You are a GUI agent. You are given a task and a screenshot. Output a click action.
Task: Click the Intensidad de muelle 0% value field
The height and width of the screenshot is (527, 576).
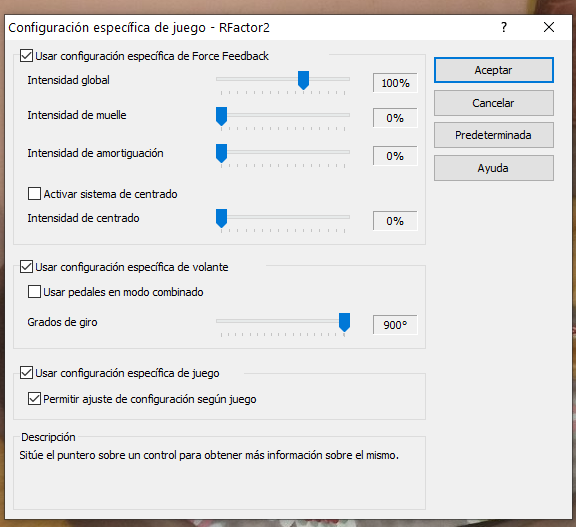[395, 118]
